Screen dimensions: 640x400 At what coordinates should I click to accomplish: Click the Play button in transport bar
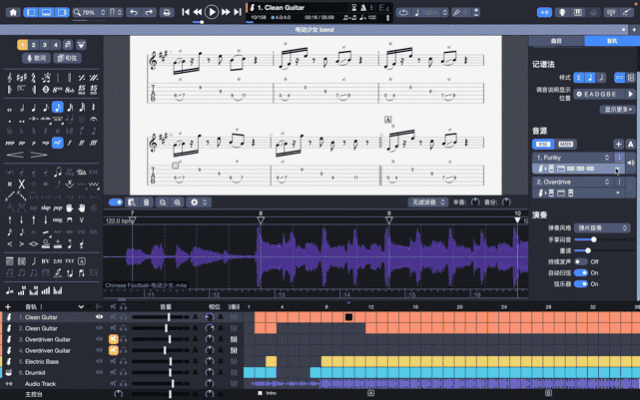point(212,12)
